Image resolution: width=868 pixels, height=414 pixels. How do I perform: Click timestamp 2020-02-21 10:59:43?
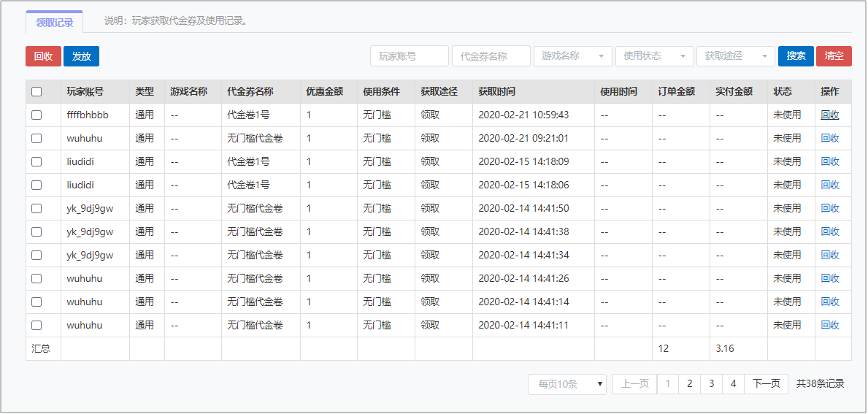[523, 115]
